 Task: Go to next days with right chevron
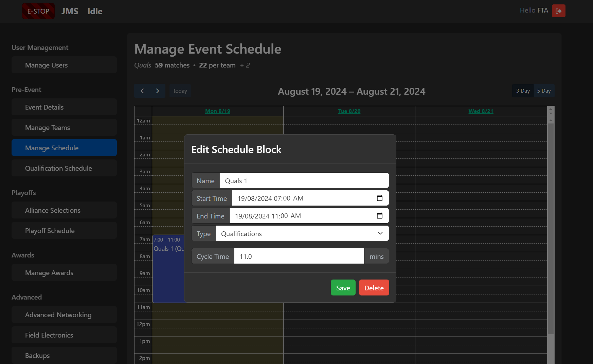pyautogui.click(x=158, y=91)
